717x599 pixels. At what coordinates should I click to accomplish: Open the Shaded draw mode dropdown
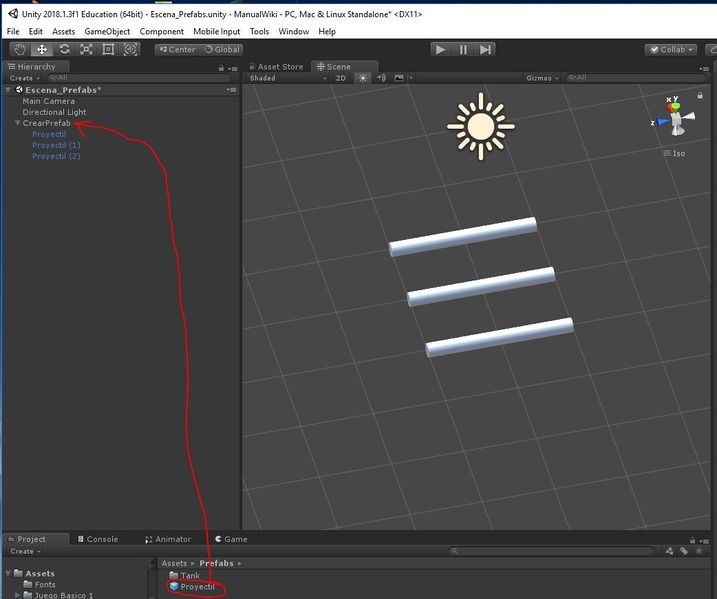288,78
